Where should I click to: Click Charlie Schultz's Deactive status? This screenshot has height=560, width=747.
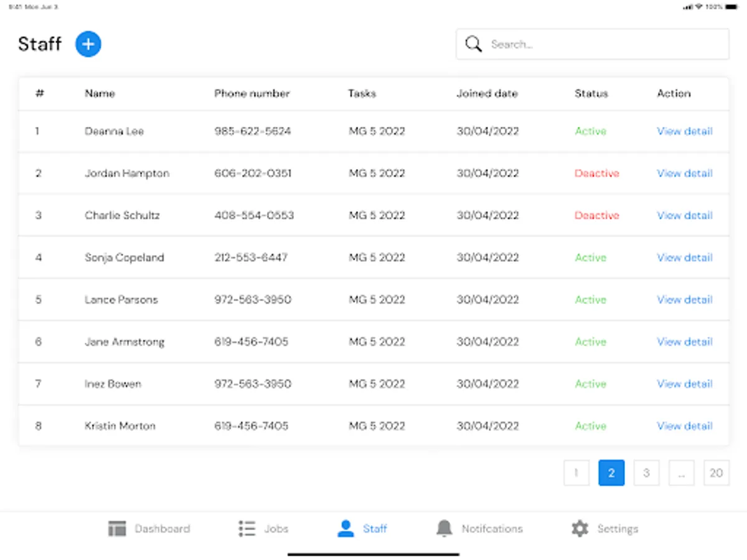597,215
